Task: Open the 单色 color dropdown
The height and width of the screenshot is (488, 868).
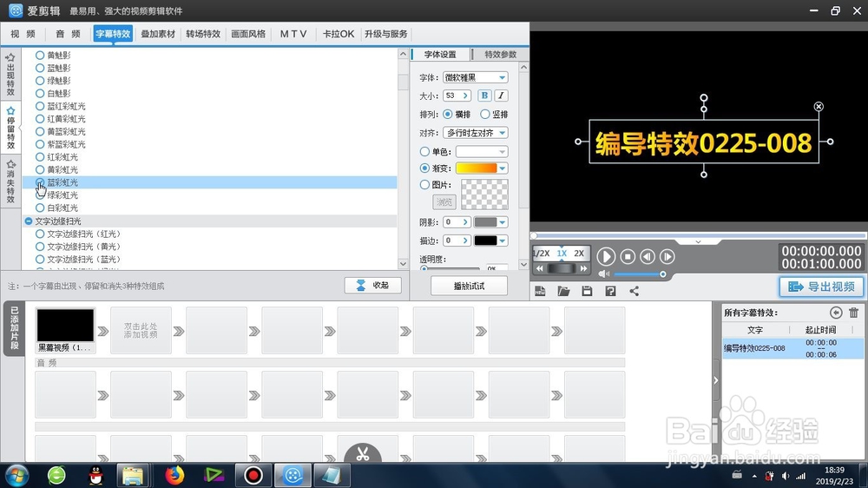Action: (502, 152)
